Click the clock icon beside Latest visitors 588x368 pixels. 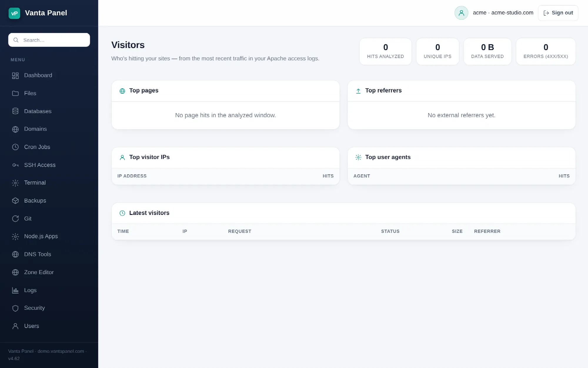pos(122,213)
